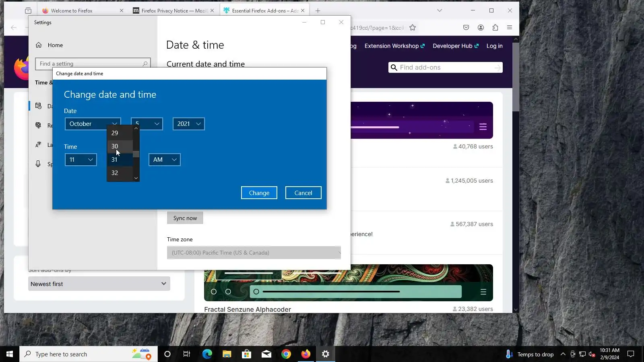The height and width of the screenshot is (362, 644).
Task: Click the Change button
Action: [x=259, y=193]
